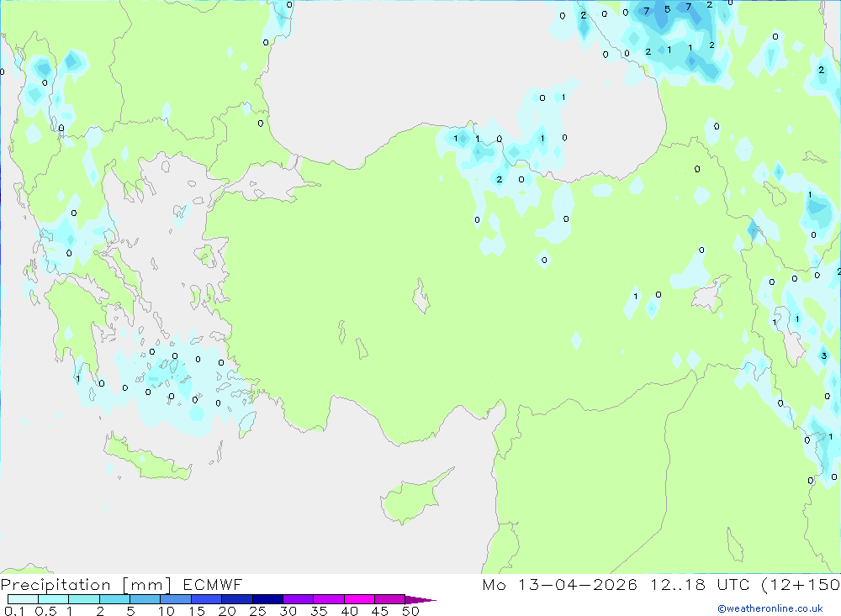Image resolution: width=841 pixels, height=616 pixels.
Task: Click the over-50 mm legend arrow tip
Action: point(420,600)
